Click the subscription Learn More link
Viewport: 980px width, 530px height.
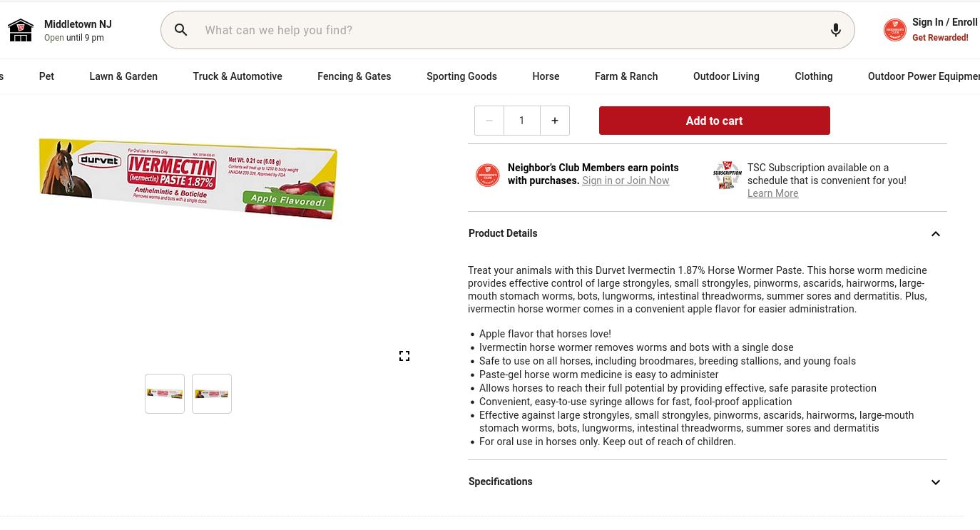pyautogui.click(x=772, y=193)
